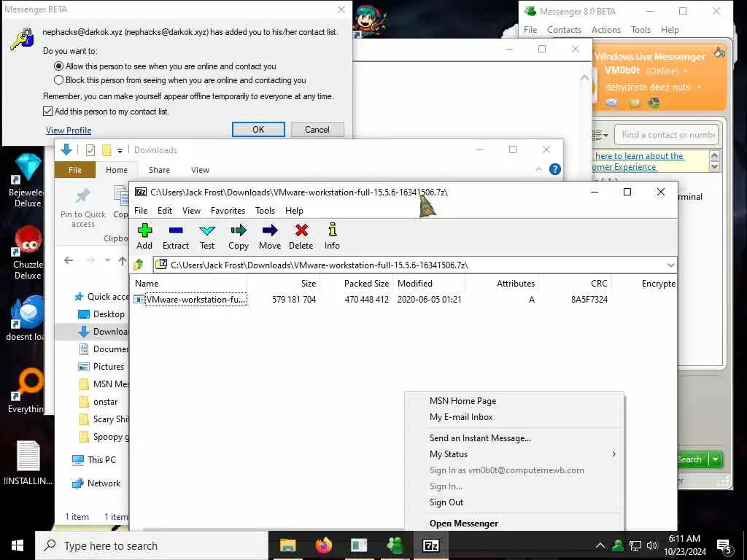This screenshot has width=747, height=560.
Task: Show hidden system tray icons
Action: [600, 545]
